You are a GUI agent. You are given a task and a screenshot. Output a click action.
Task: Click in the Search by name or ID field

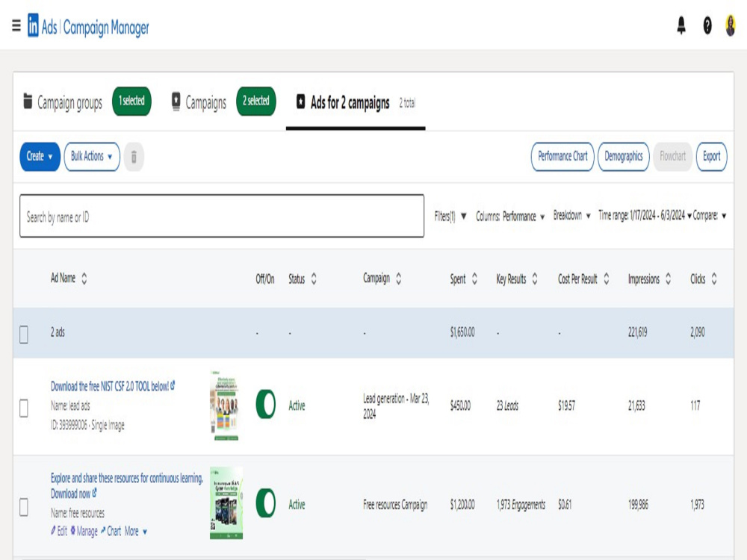(x=222, y=216)
